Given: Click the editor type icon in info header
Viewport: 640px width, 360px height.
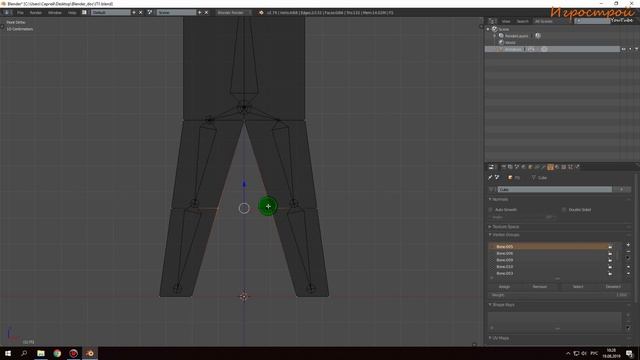Looking at the screenshot, I should tap(7, 13).
